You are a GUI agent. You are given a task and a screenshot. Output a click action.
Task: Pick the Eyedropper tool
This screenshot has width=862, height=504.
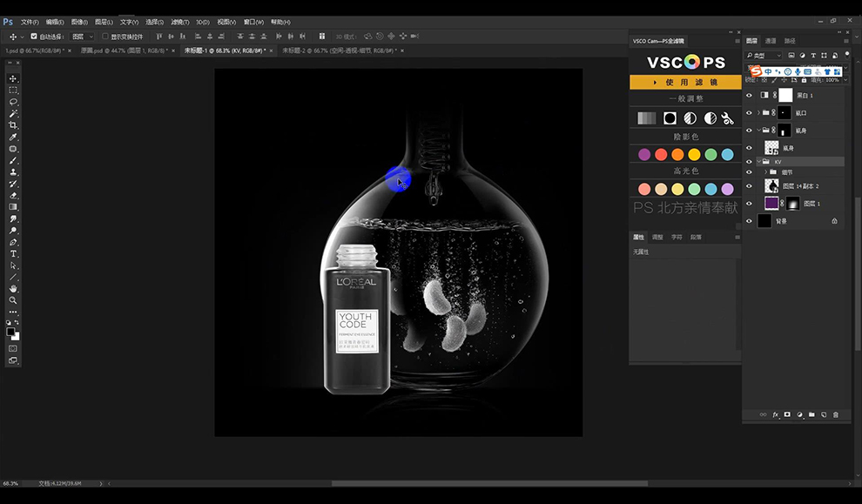tap(13, 137)
